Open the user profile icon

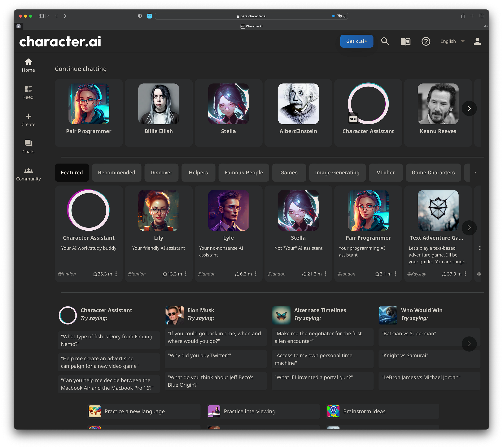pyautogui.click(x=477, y=41)
